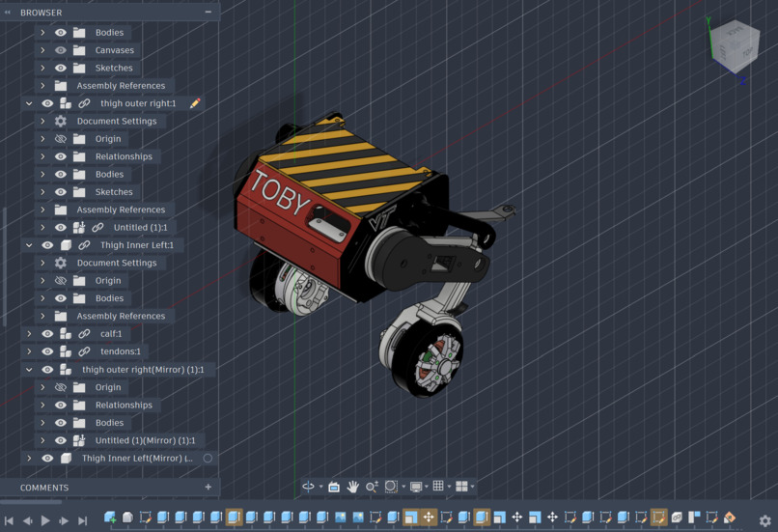Expand Untitled (1):1 component

pos(42,227)
